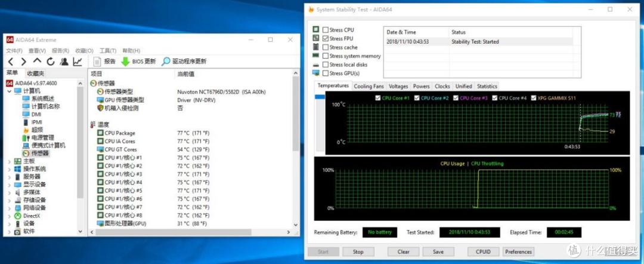
Task: Open the 工具(T) menu
Action: coord(107,51)
